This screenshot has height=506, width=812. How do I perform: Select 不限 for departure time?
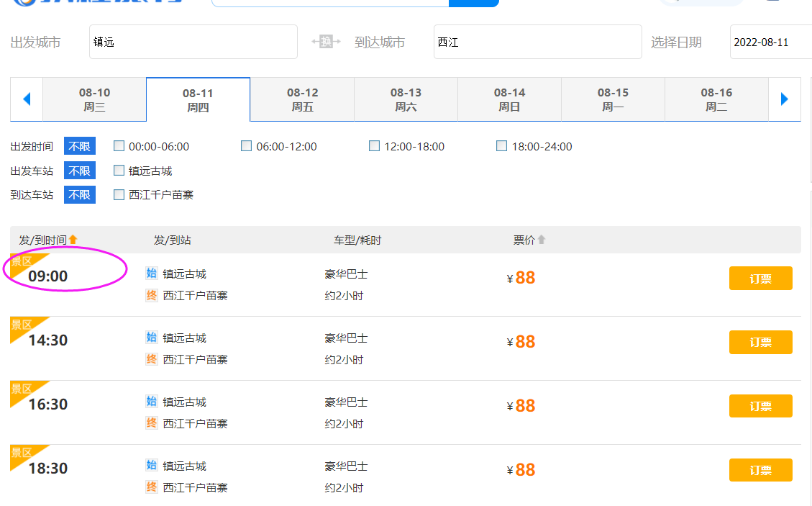79,146
